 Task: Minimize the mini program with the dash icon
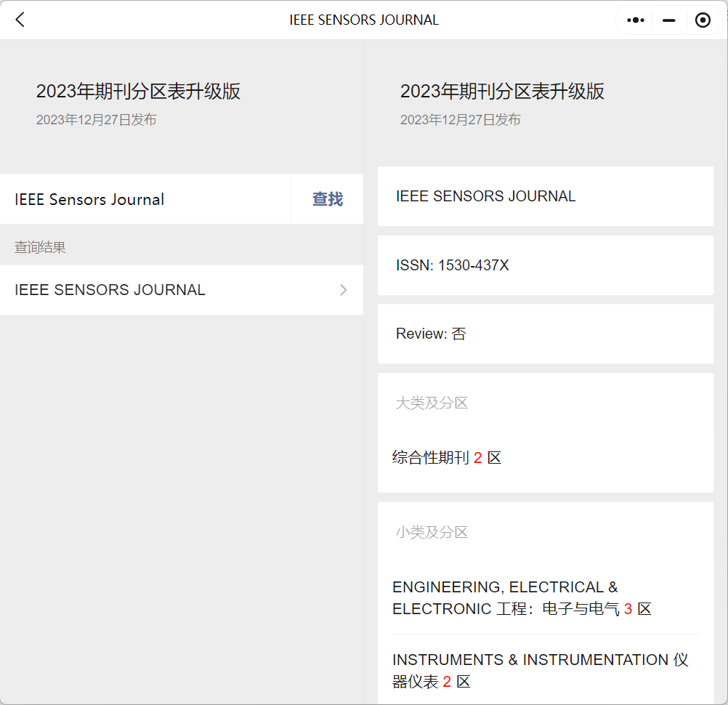coord(669,20)
